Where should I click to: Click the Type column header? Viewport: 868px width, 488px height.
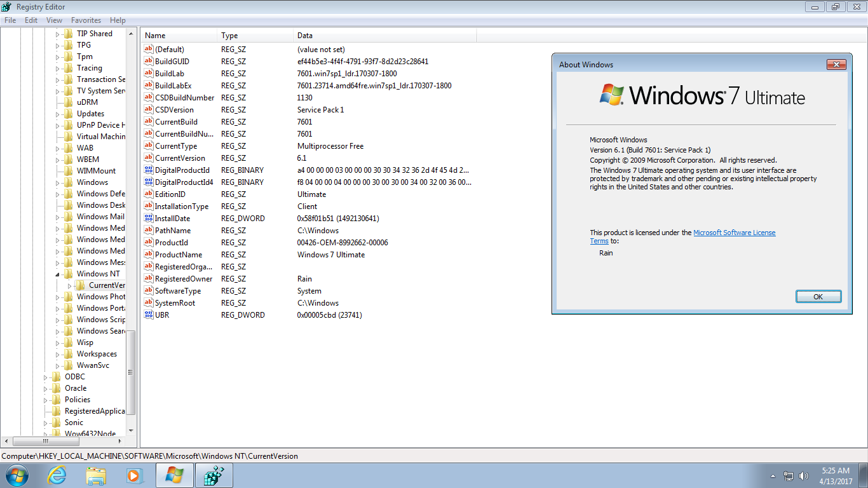(x=256, y=36)
